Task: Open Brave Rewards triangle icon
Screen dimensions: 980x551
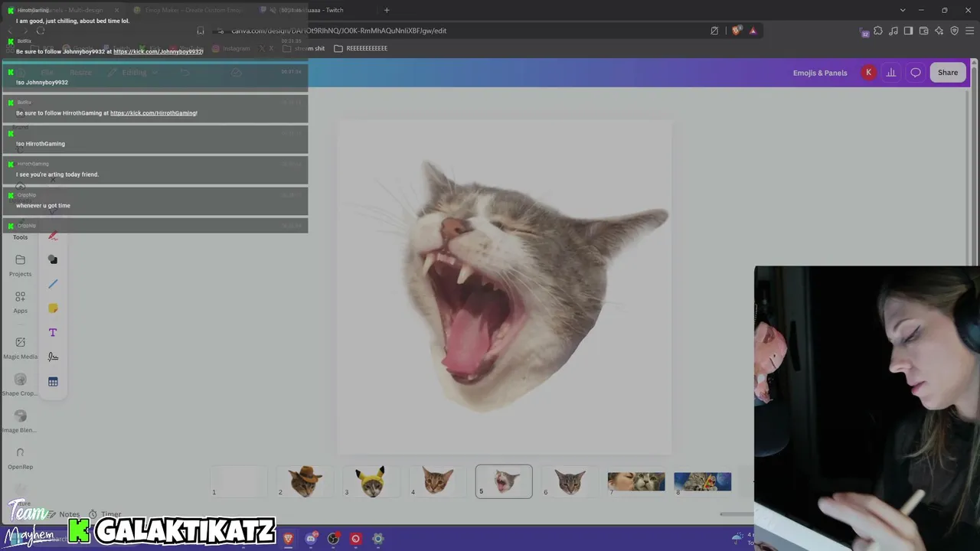Action: (753, 31)
